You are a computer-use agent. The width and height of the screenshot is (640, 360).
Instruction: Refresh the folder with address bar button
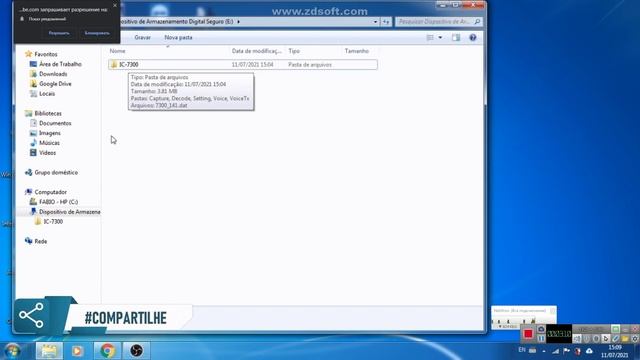[386, 22]
